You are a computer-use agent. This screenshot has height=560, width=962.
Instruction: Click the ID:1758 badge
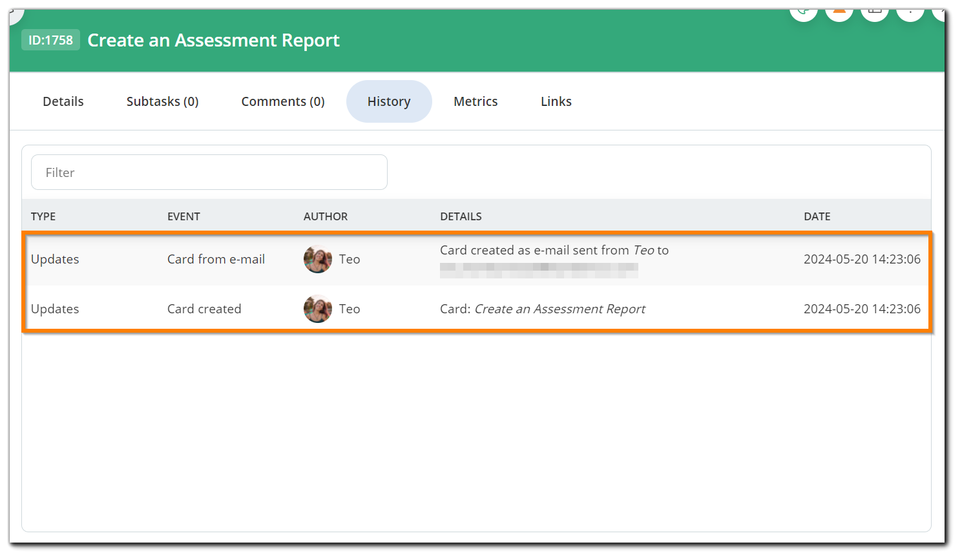point(50,39)
